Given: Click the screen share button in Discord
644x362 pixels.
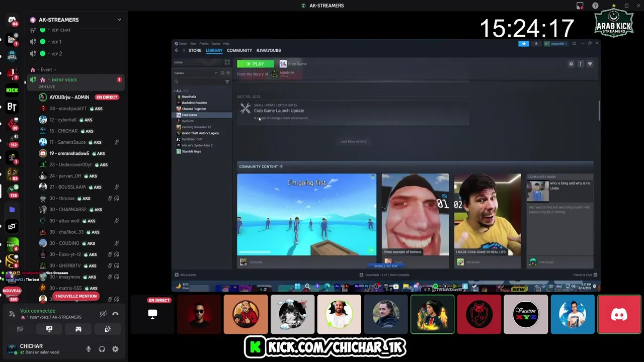Looking at the screenshot, I should click(x=49, y=329).
